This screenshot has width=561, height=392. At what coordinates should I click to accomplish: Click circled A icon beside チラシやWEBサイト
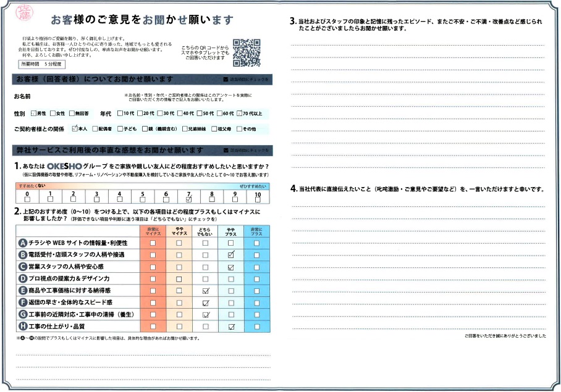(x=23, y=243)
